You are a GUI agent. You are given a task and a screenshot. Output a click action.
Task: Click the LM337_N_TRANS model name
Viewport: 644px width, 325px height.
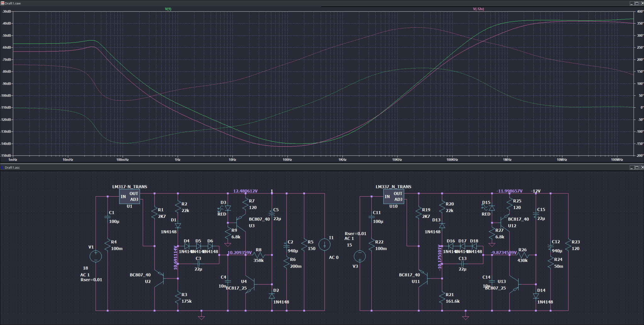click(393, 187)
